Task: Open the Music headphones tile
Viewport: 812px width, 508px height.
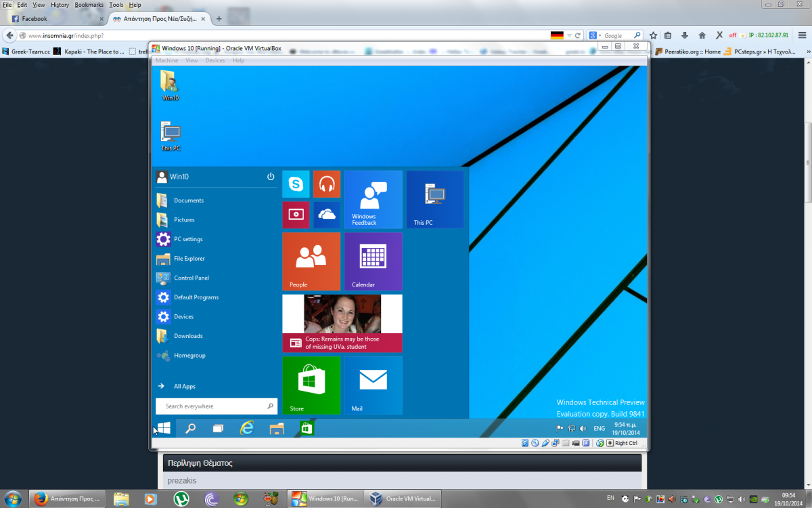Action: point(327,184)
